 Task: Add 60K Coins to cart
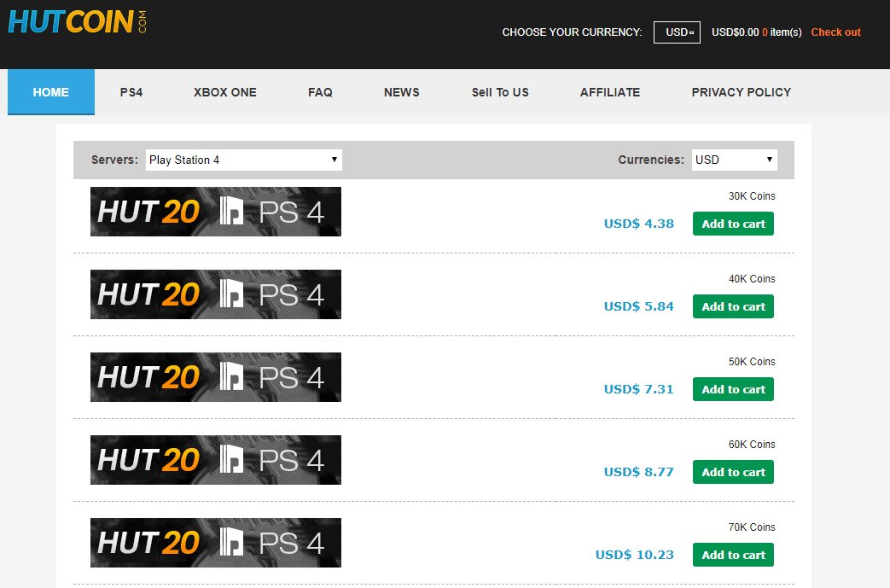point(733,472)
